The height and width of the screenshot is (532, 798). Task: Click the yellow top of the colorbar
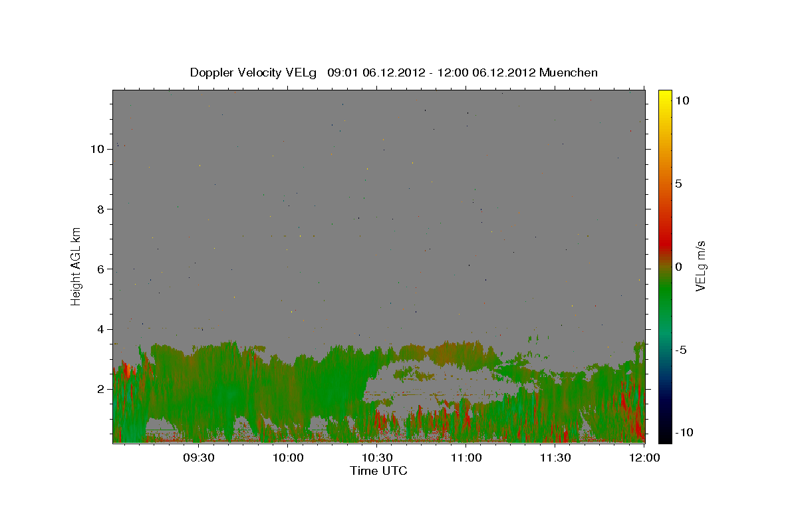click(x=665, y=94)
